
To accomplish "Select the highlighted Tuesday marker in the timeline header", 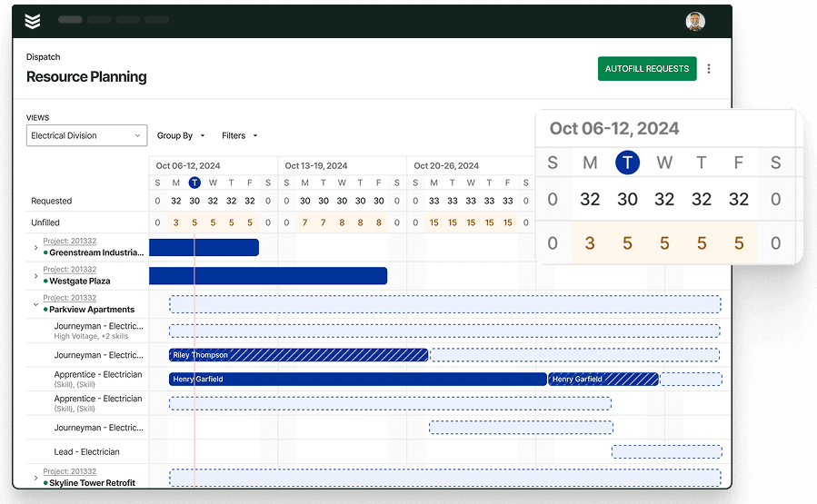I will tap(194, 183).
